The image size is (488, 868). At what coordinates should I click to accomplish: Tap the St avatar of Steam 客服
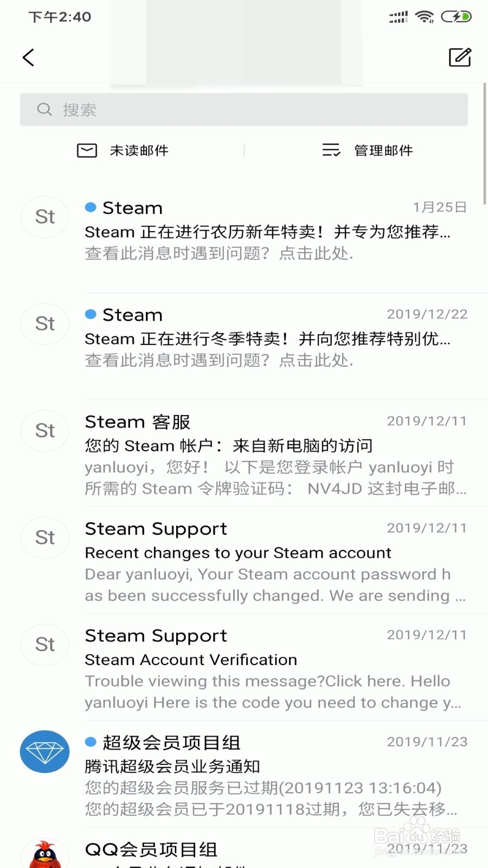pyautogui.click(x=45, y=431)
